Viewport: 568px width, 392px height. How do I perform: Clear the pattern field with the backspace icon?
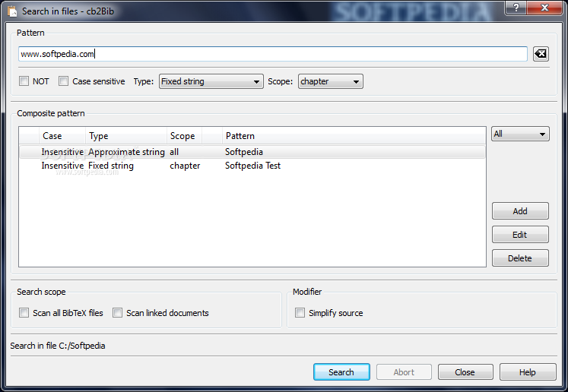pos(541,54)
